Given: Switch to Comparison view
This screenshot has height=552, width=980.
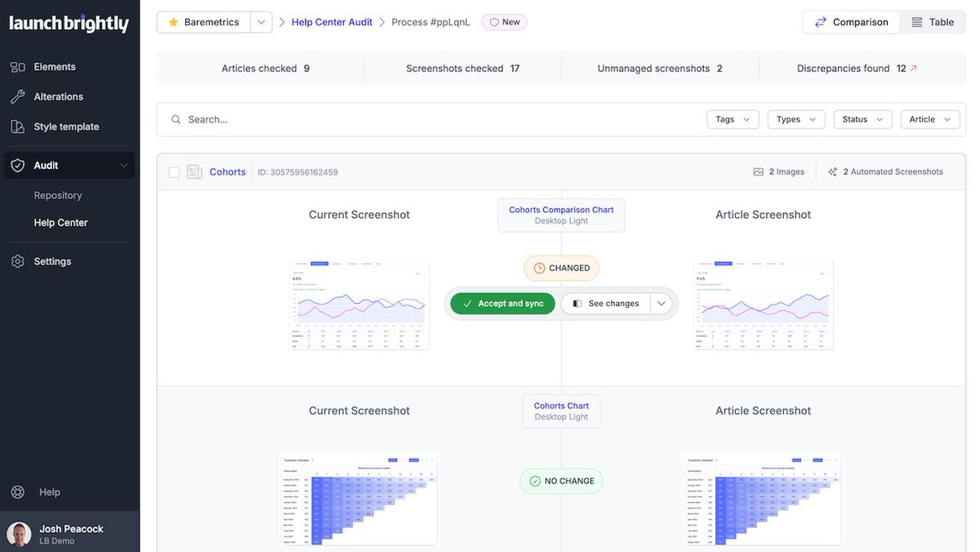Looking at the screenshot, I should point(852,22).
